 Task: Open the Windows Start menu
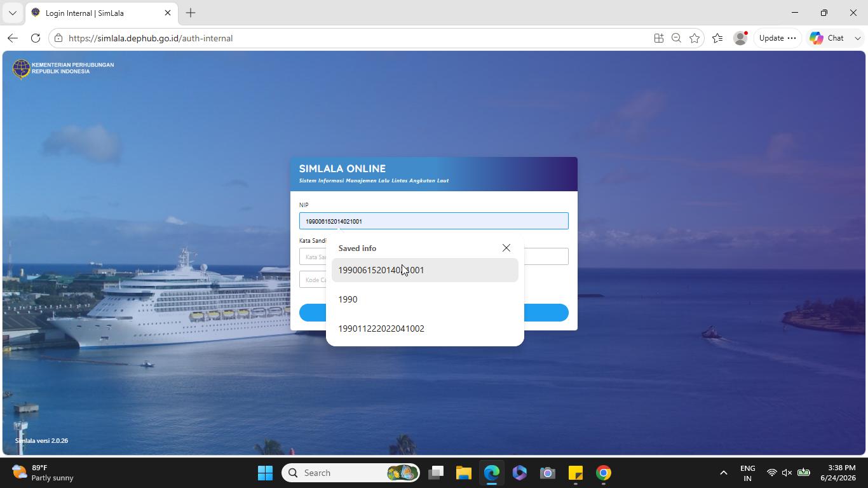tap(266, 473)
